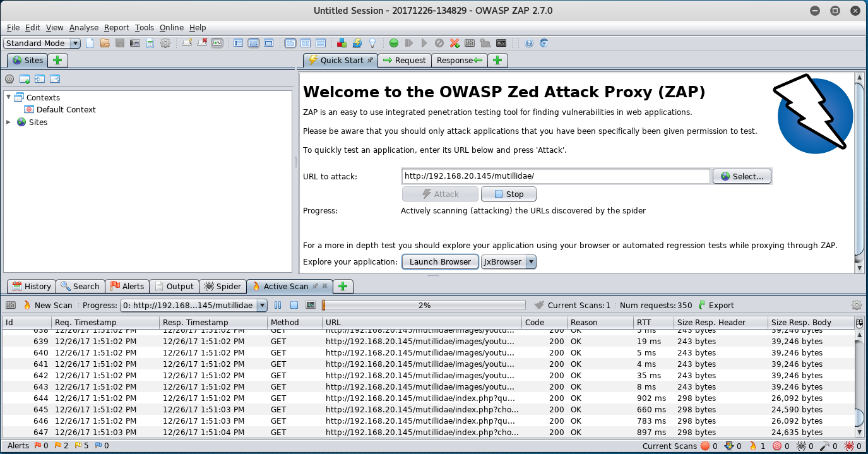This screenshot has height=454, width=868.
Task: Click the Submit and Step toolbar icon
Action: pos(409,43)
